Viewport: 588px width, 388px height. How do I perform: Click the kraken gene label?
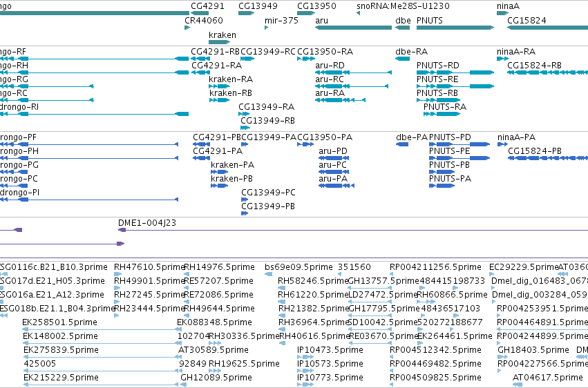click(x=222, y=35)
